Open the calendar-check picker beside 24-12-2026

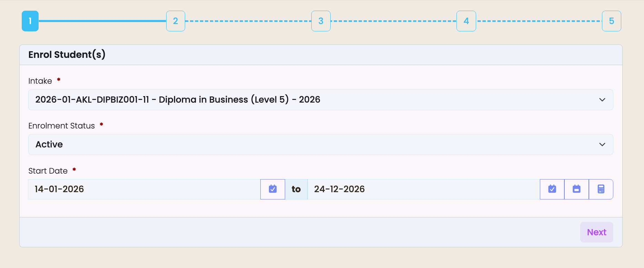pos(552,189)
